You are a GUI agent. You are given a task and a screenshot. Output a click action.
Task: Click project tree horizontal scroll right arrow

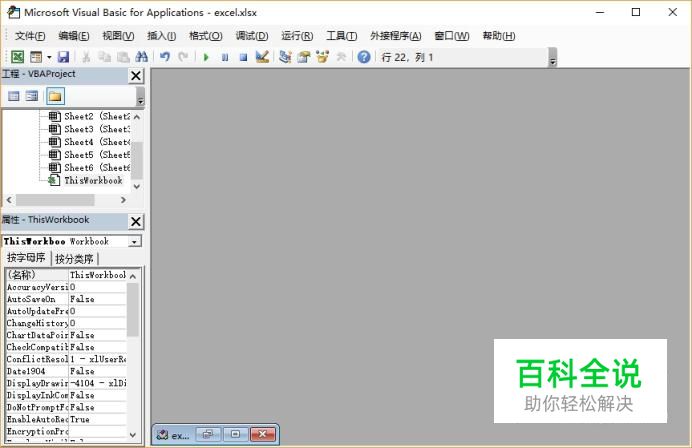(x=124, y=200)
